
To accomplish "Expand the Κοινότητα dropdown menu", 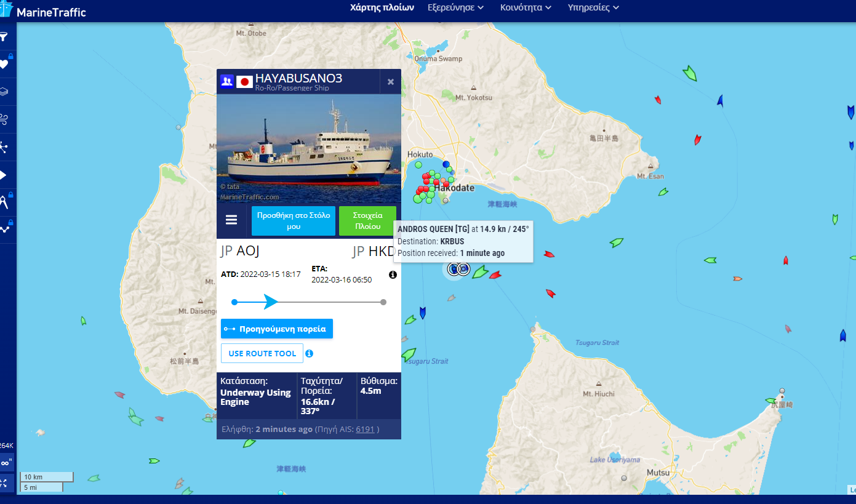I will 526,7.
